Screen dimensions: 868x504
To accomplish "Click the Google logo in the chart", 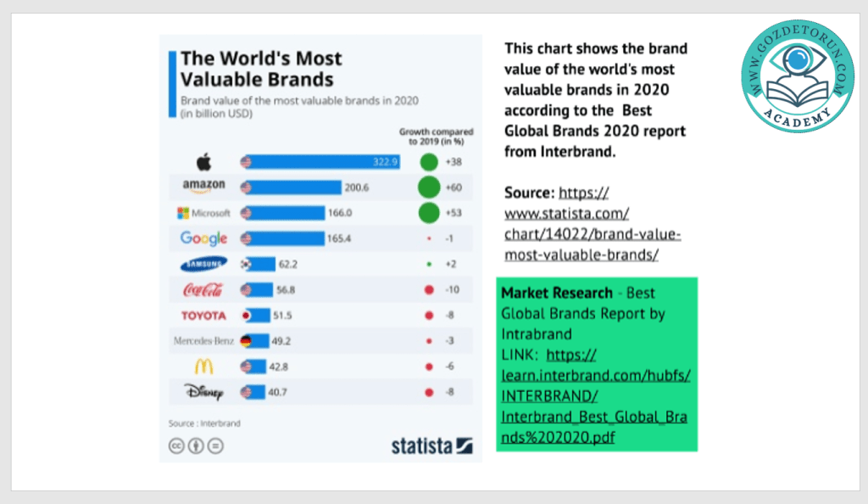I will tap(203, 238).
